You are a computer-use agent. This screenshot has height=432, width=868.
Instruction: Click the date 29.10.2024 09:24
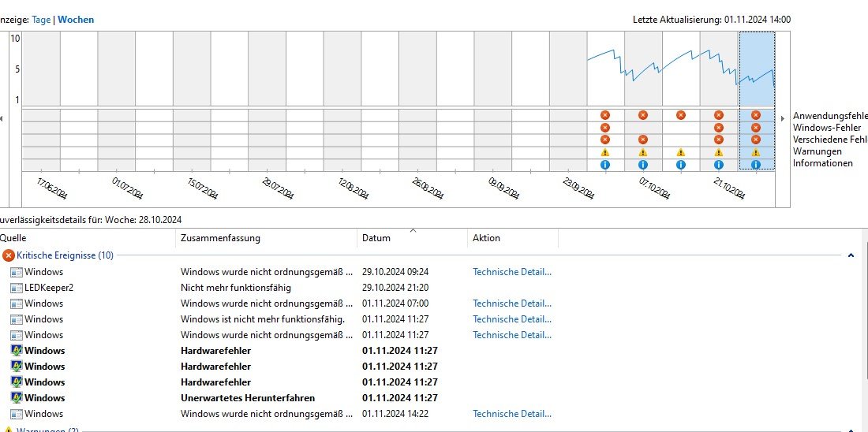pos(395,272)
